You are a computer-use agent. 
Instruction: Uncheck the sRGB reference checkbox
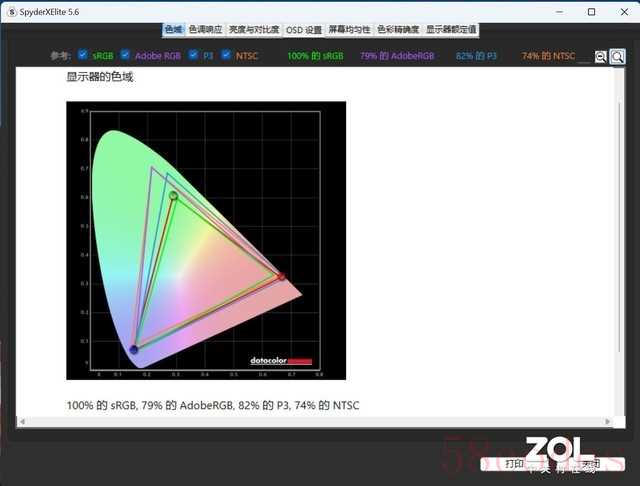tap(83, 54)
